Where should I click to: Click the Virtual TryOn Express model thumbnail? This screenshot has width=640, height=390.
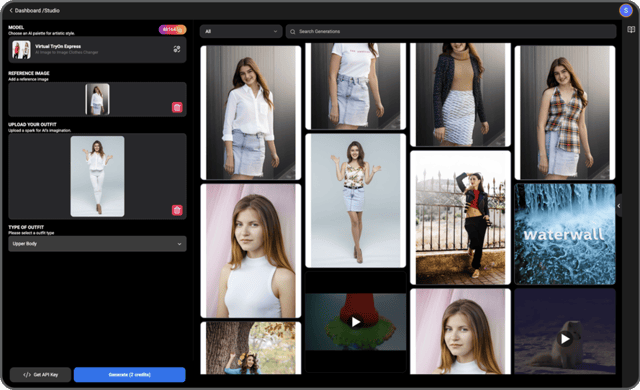[x=21, y=50]
